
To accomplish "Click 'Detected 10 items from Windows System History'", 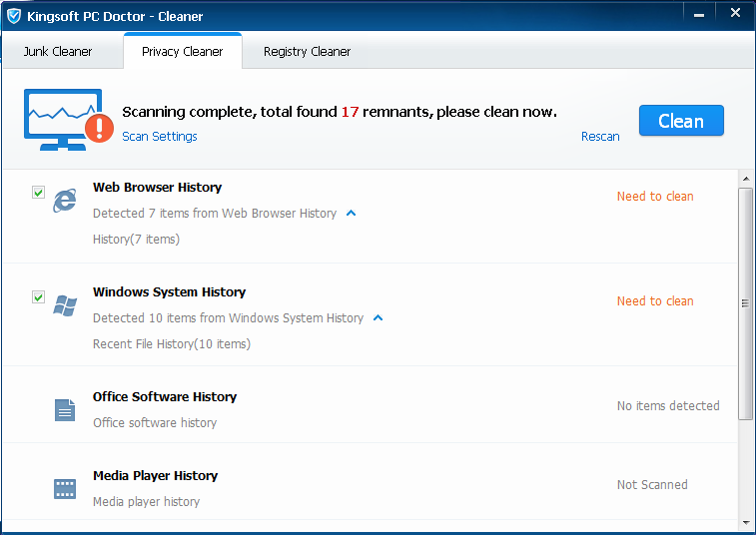I will [228, 317].
